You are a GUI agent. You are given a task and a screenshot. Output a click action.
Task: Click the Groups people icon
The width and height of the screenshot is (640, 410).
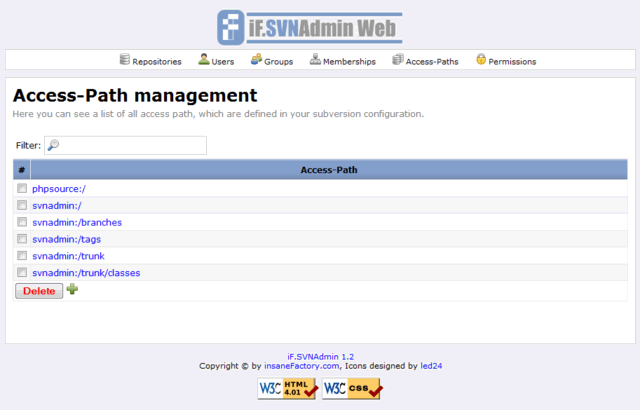pyautogui.click(x=256, y=60)
